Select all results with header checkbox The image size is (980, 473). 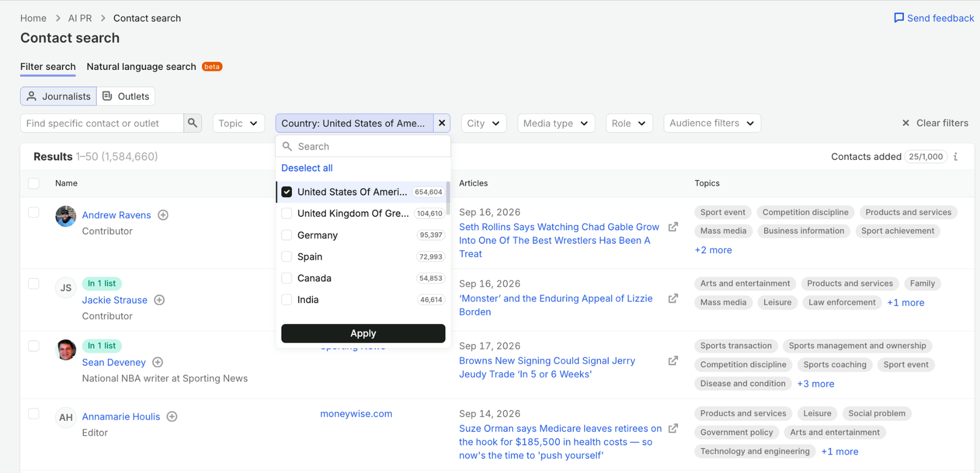coord(34,183)
